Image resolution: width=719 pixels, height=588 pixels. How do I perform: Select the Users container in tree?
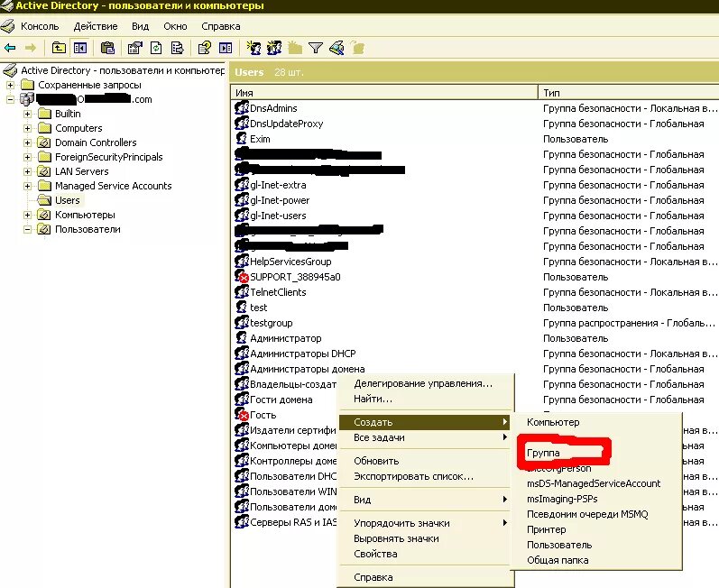(x=67, y=200)
